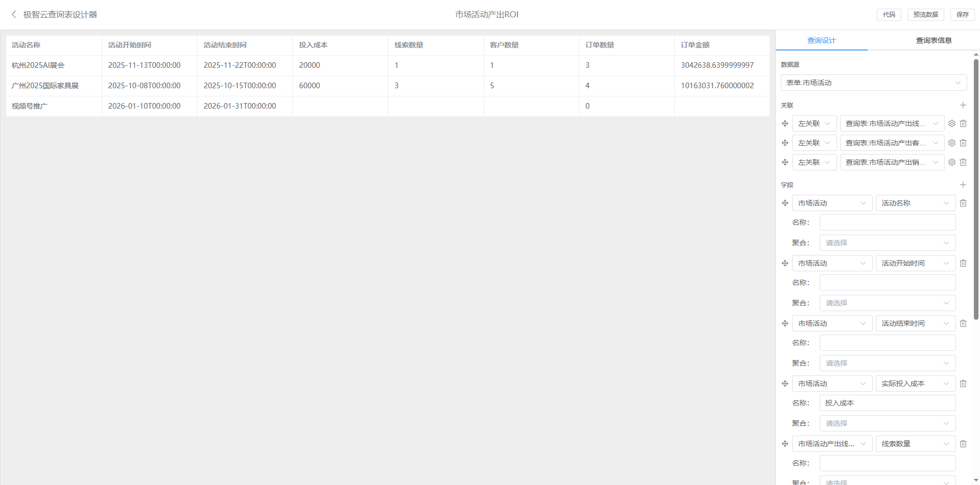Open gear settings for second 左关联 join
This screenshot has width=980, height=485.
coord(951,143)
